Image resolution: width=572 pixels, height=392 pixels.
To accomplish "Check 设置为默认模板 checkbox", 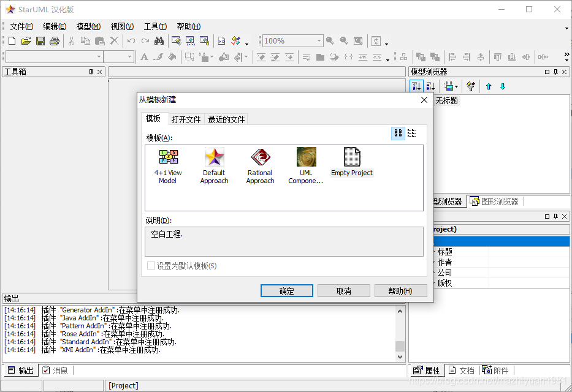I will click(151, 266).
